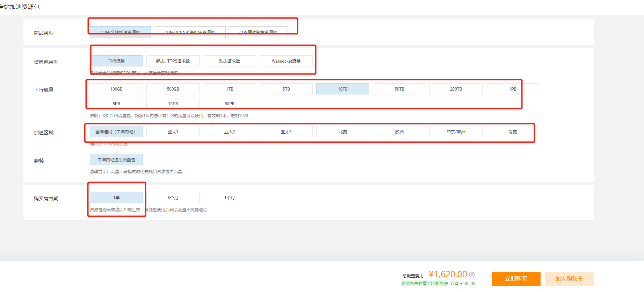Click 加入购物车 to add to cart
The image size is (644, 292).
pos(569,279)
